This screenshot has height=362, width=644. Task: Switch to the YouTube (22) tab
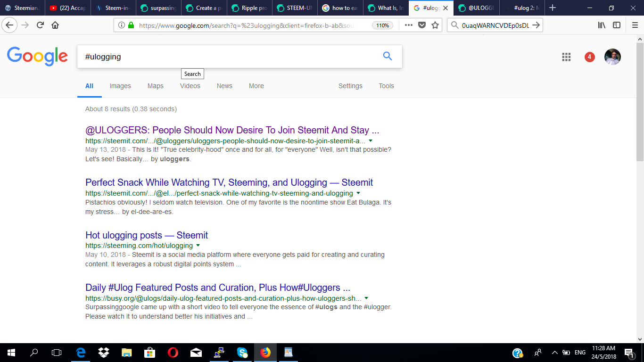(x=68, y=8)
